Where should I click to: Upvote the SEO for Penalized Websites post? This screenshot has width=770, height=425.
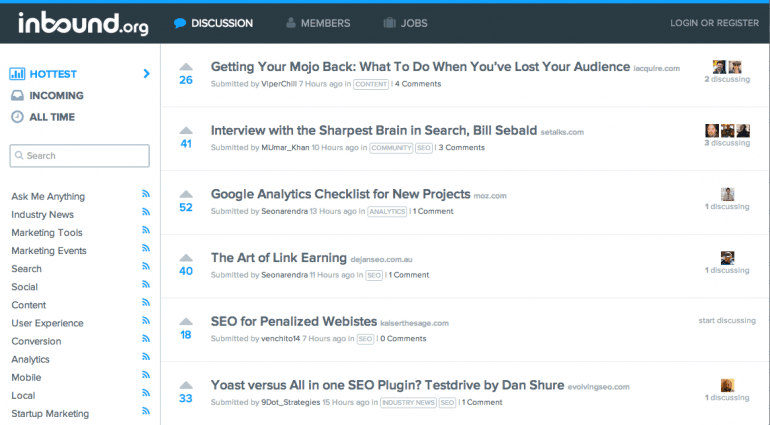point(186,322)
